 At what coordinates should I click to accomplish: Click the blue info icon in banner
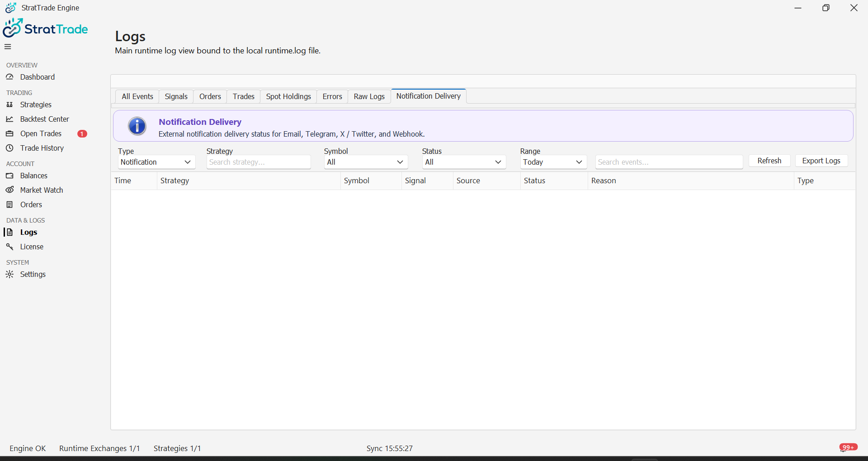pyautogui.click(x=137, y=126)
